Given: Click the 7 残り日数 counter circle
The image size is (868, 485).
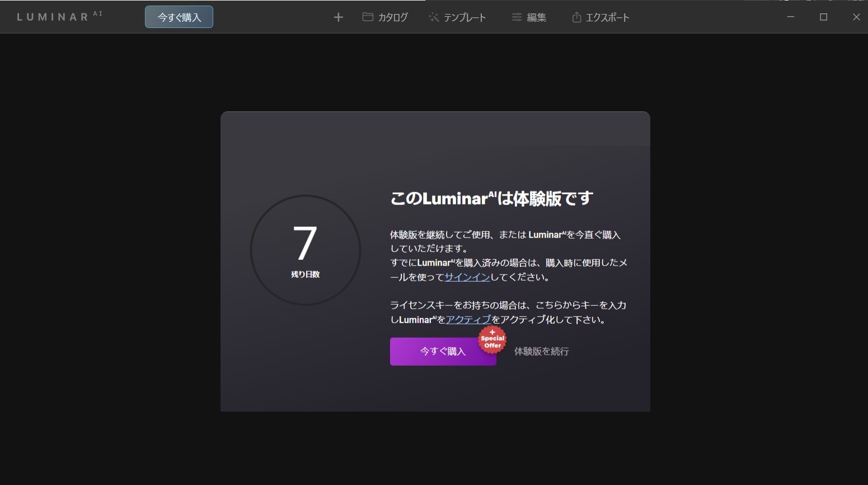Looking at the screenshot, I should tap(305, 250).
